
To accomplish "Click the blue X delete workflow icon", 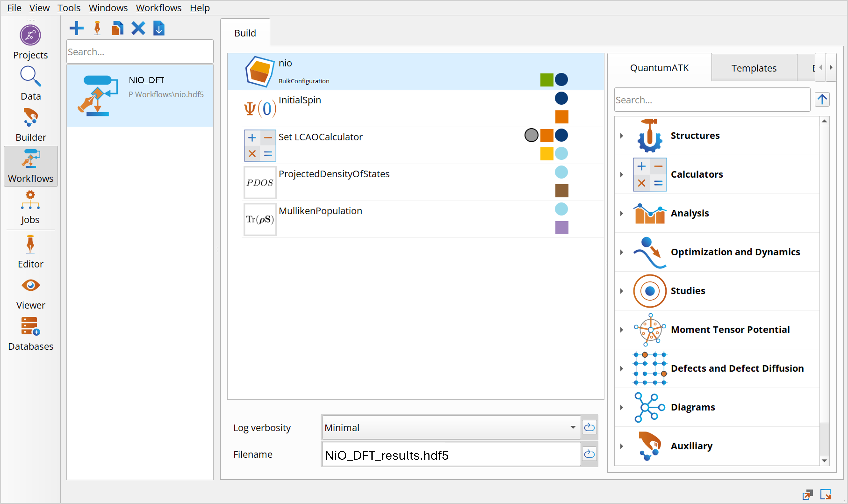I will [138, 28].
